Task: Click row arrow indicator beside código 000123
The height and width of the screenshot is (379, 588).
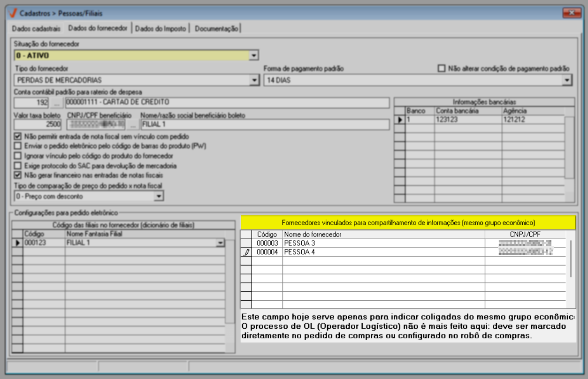Action: (x=17, y=243)
